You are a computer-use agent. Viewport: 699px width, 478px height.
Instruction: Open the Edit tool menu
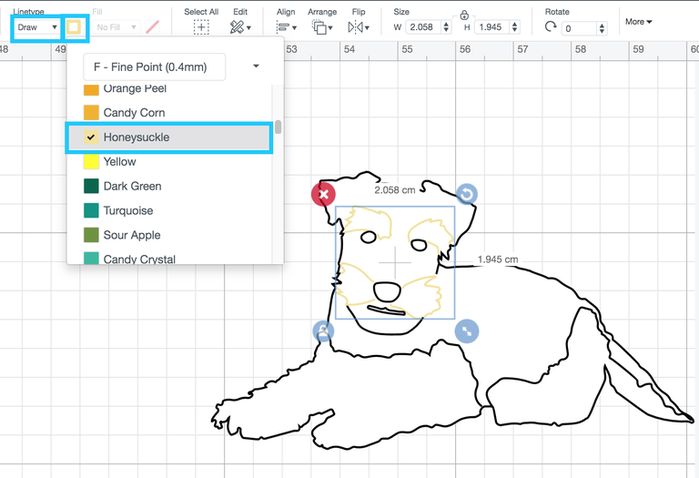[x=241, y=28]
